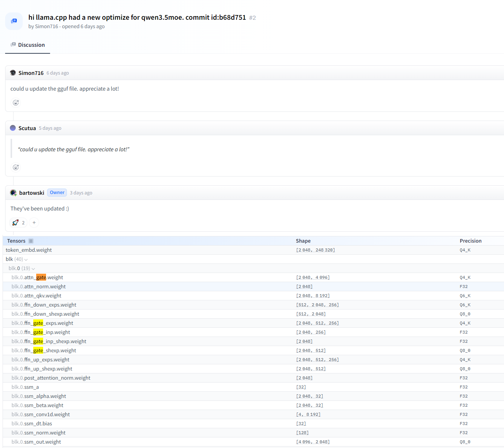
Task: Select the blk.0.ffn_up_exps.weight tensor
Action: click(x=253, y=360)
